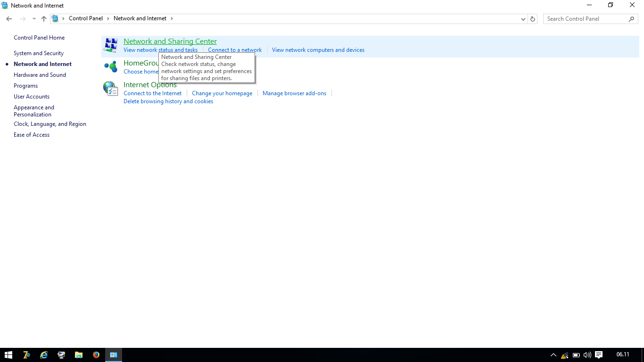Open Ease of Access category

click(x=32, y=135)
